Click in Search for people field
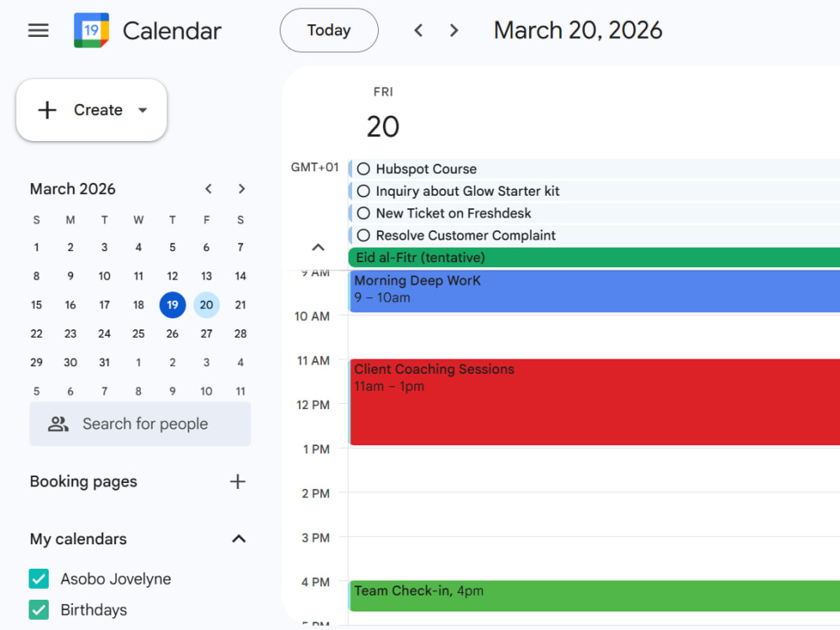The height and width of the screenshot is (630, 840). (x=139, y=424)
